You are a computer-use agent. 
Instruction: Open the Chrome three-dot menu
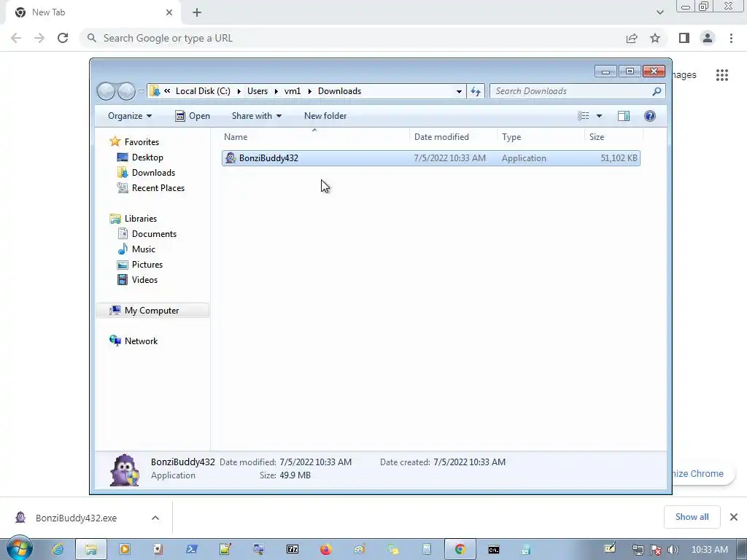pyautogui.click(x=731, y=38)
